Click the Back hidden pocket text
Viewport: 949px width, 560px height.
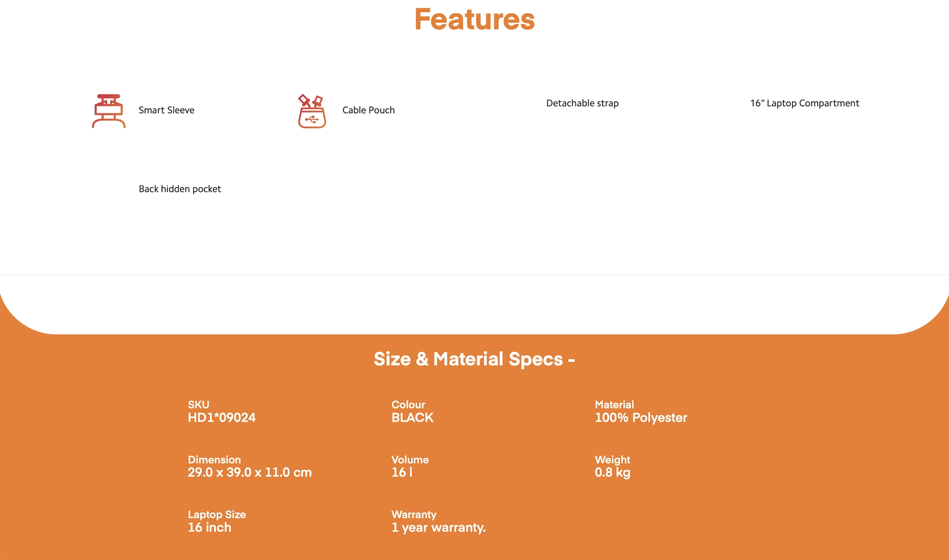180,189
